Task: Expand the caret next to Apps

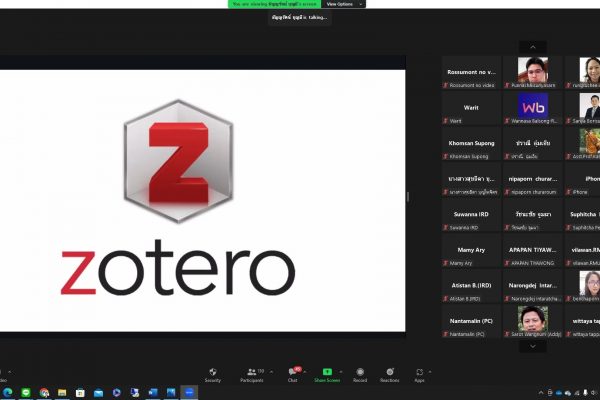Action: 430,372
